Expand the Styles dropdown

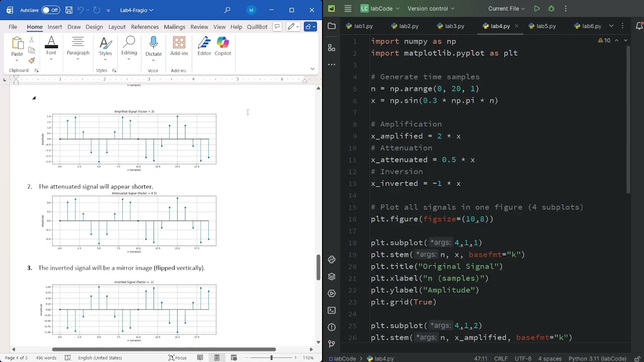(105, 59)
